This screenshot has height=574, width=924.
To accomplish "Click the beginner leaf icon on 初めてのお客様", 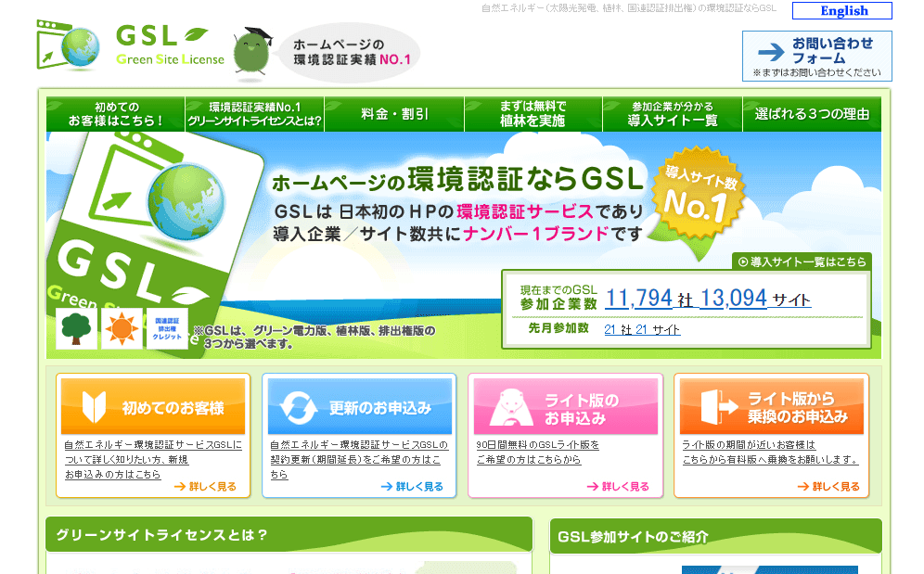I will (x=95, y=407).
